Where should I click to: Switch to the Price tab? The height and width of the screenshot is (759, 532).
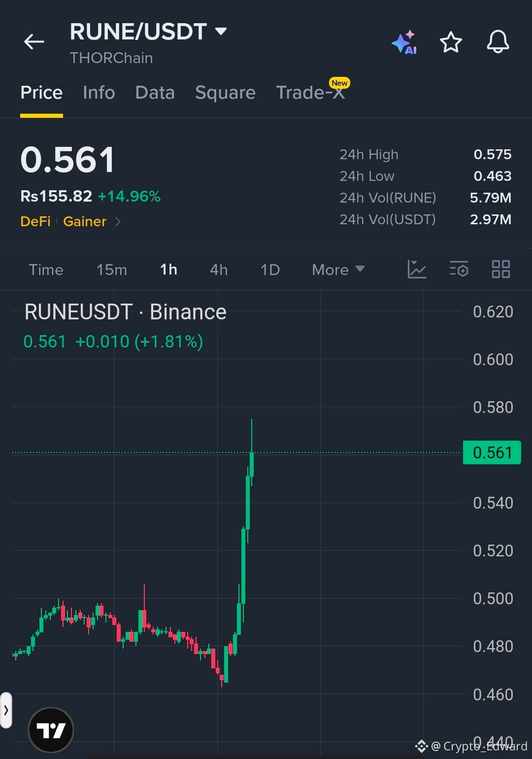click(x=41, y=93)
